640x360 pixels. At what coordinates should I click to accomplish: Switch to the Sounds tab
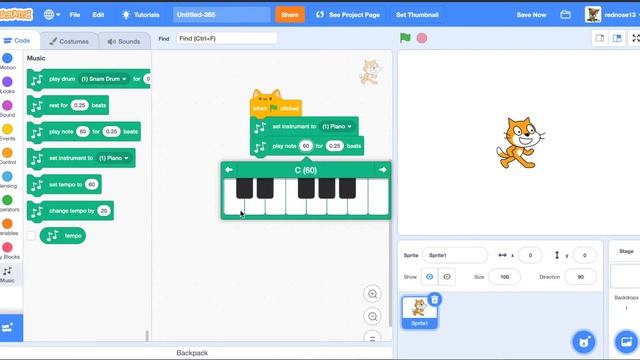(x=124, y=41)
